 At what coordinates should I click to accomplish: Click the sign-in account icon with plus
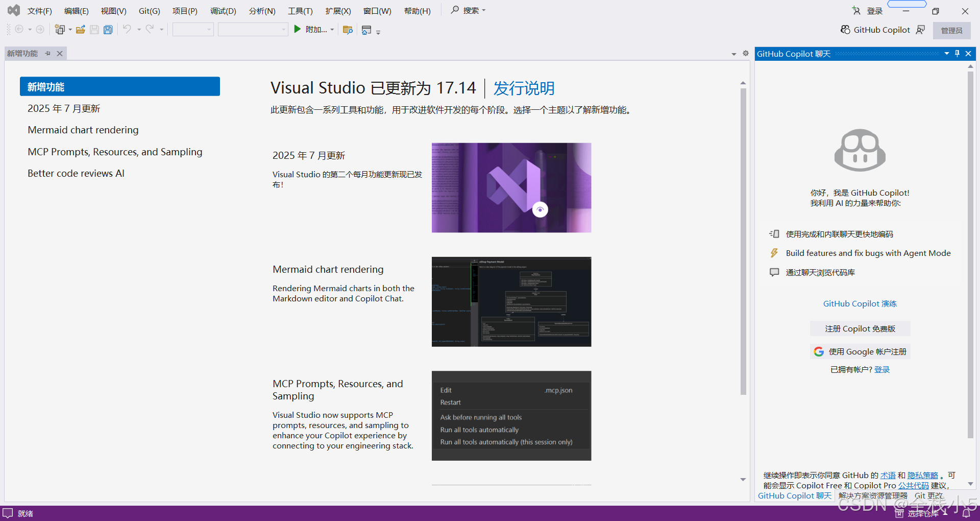pos(856,11)
